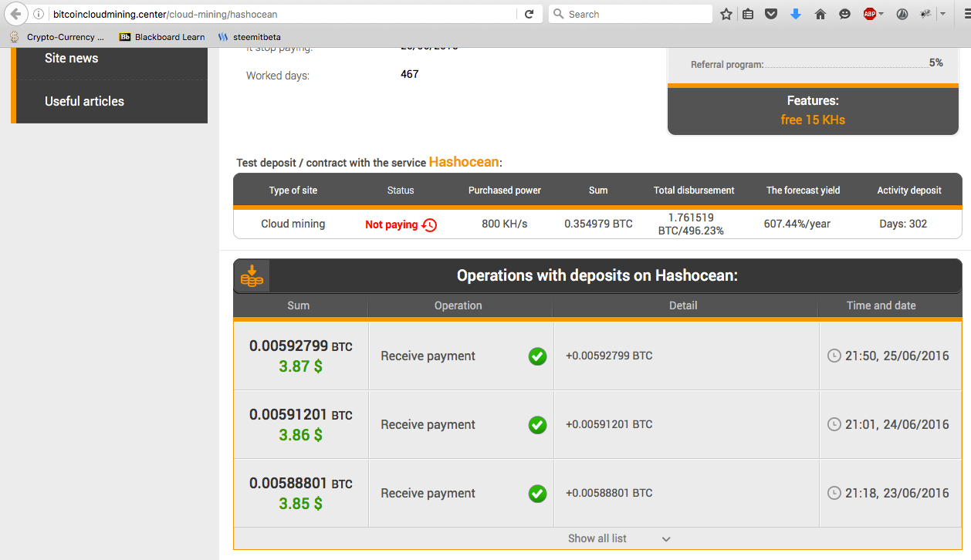Click the Adblock Plus ABP icon
The width and height of the screenshot is (971, 560).
[870, 14]
